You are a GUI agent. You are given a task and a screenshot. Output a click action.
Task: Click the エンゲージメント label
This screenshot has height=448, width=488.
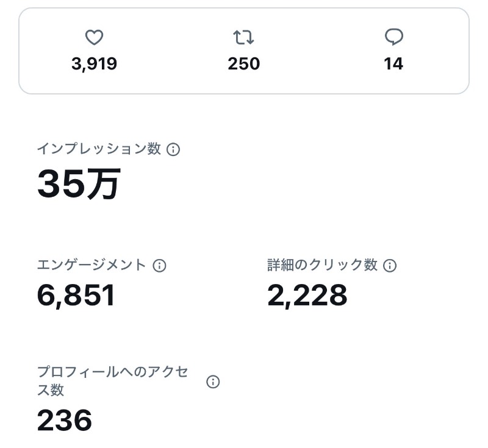[91, 265]
